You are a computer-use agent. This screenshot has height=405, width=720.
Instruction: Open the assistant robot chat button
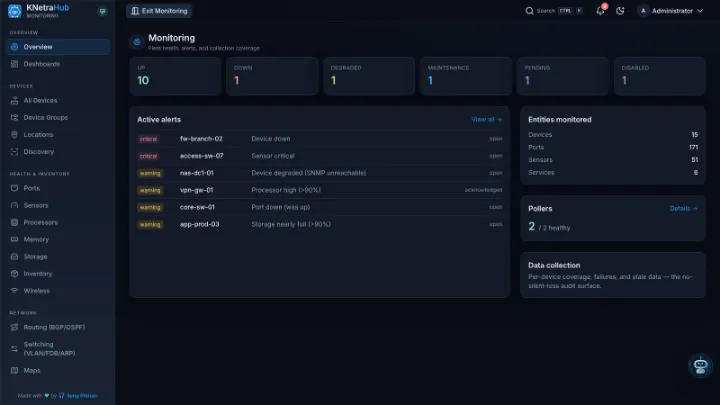700,366
